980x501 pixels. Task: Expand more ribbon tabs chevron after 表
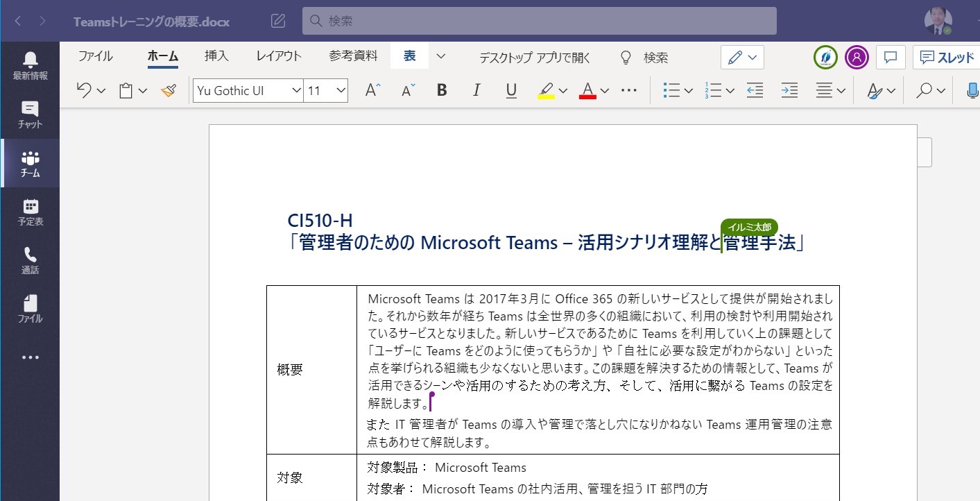440,57
